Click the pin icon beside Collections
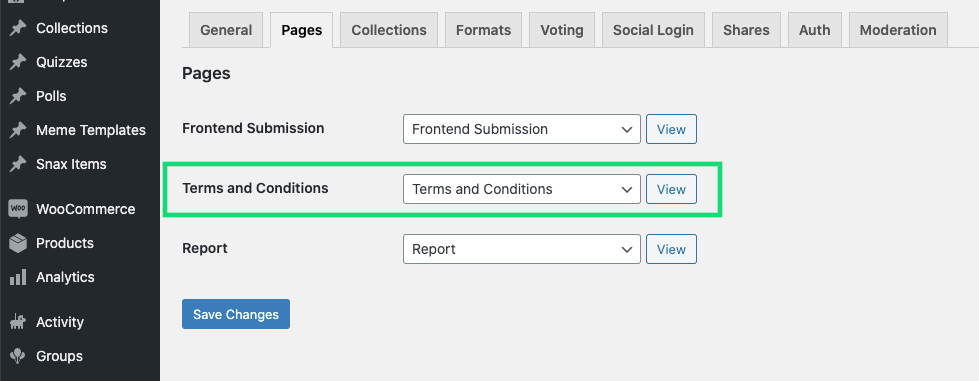Screen dimensions: 979x381 (x=18, y=28)
